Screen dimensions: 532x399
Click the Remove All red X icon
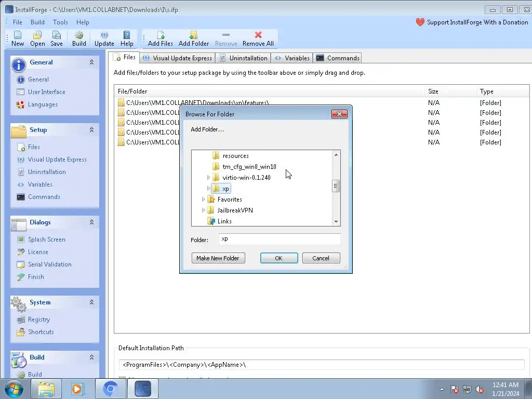(258, 35)
